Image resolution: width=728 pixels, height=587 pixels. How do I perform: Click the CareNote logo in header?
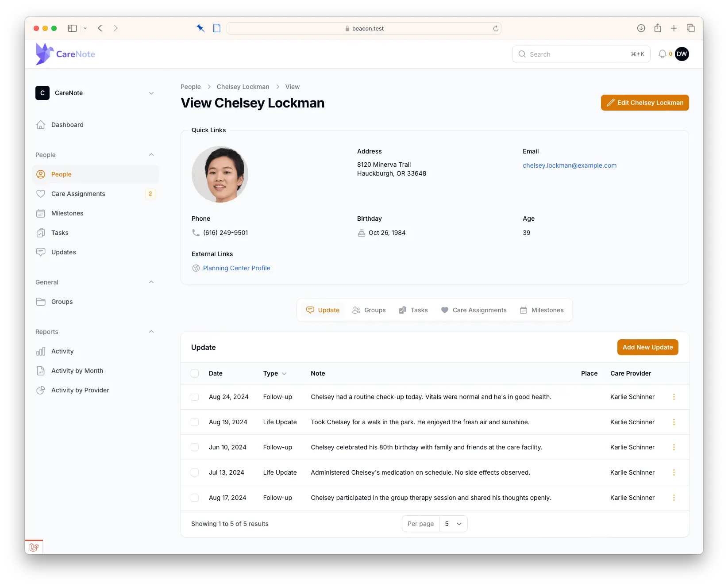point(65,54)
